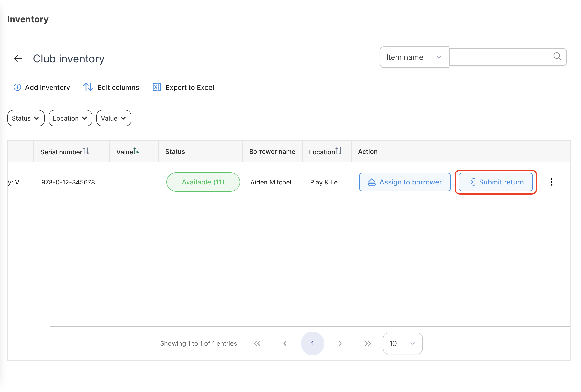Expand the Location filter dropdown

coord(70,118)
